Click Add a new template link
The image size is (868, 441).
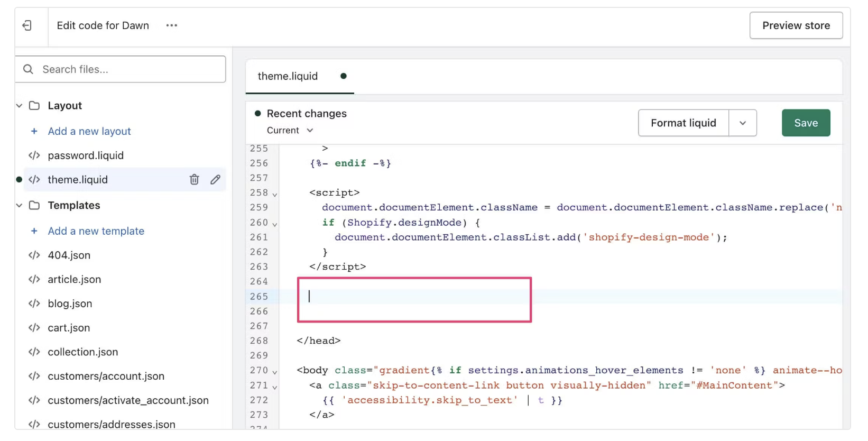coord(96,231)
